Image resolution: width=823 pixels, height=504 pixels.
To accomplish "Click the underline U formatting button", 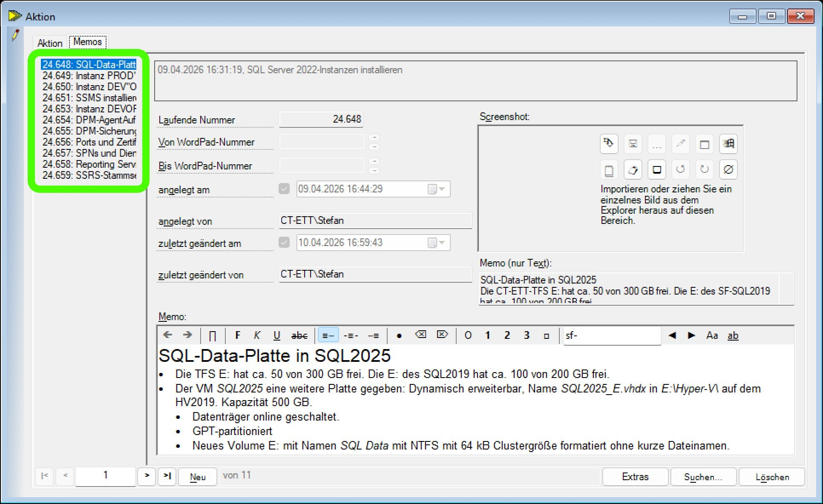I will tap(276, 335).
